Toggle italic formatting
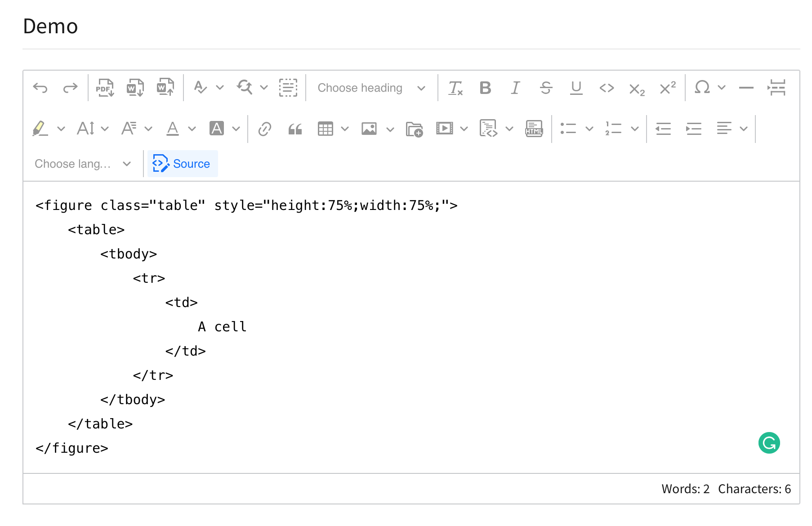812x526 pixels. point(516,88)
